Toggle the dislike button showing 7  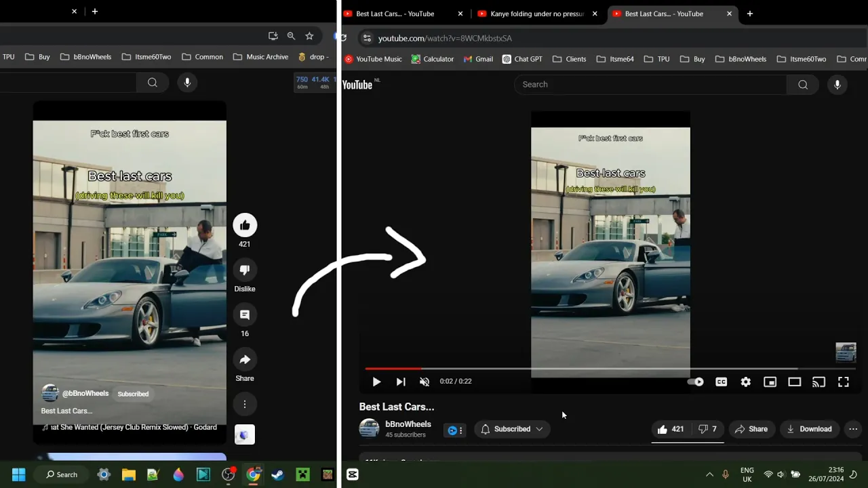(x=708, y=429)
